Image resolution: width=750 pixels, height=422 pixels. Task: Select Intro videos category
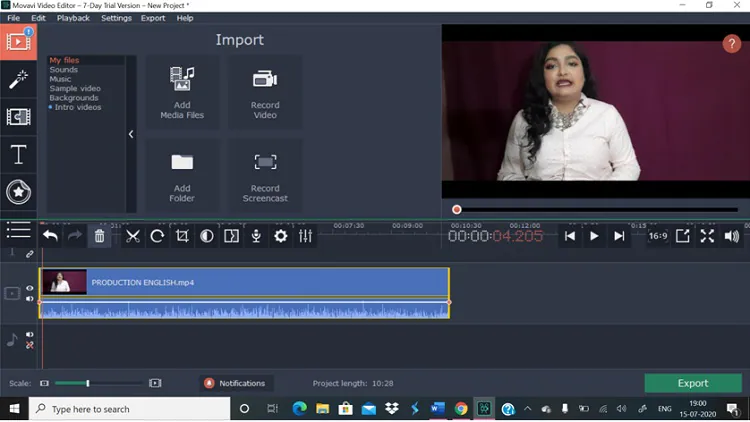point(77,107)
